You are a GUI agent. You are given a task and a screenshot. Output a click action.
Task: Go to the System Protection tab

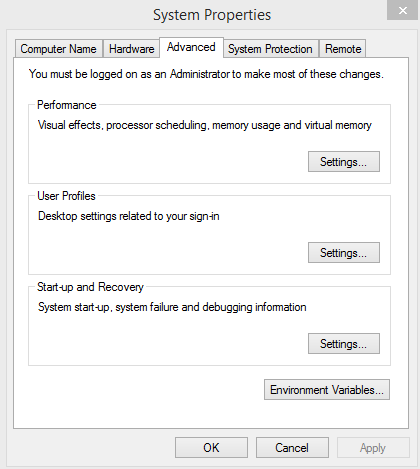click(270, 49)
